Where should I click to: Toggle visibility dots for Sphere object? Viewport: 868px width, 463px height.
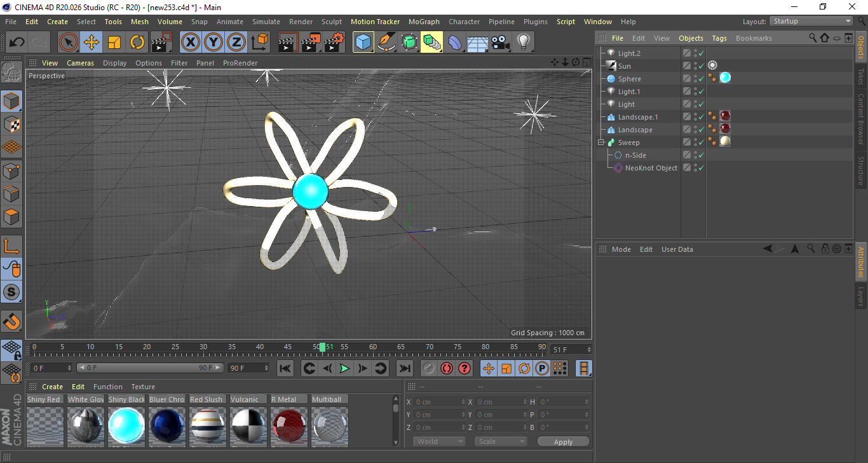[x=695, y=79]
